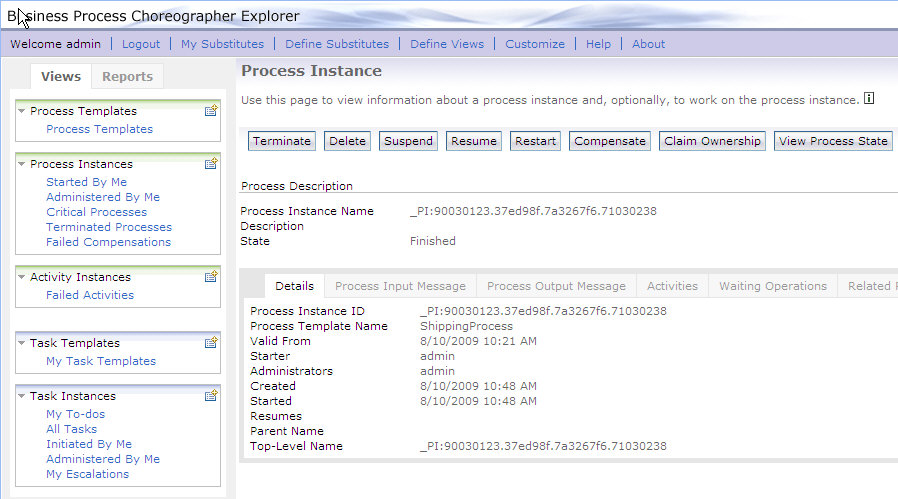898x499 pixels.
Task: Click the Compensate button
Action: tap(610, 141)
